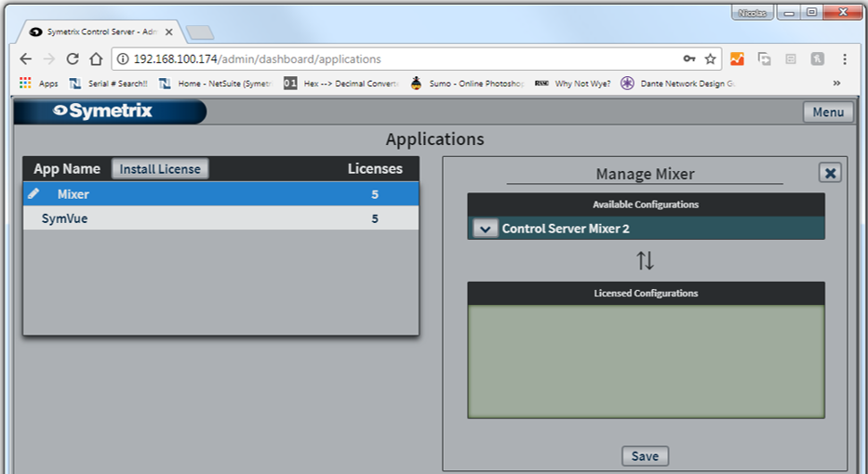Screen dimensions: 868x474
Task: Open a new browser tab
Action: click(200, 33)
